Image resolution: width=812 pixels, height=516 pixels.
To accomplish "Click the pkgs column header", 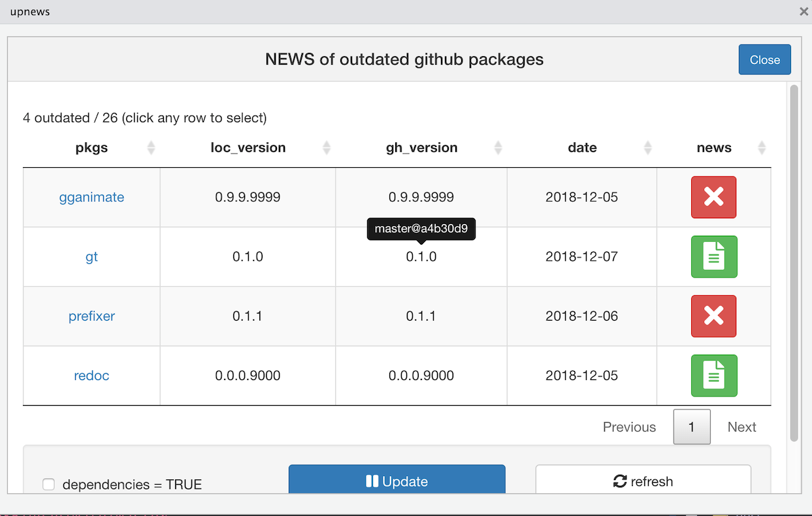I will [x=91, y=148].
